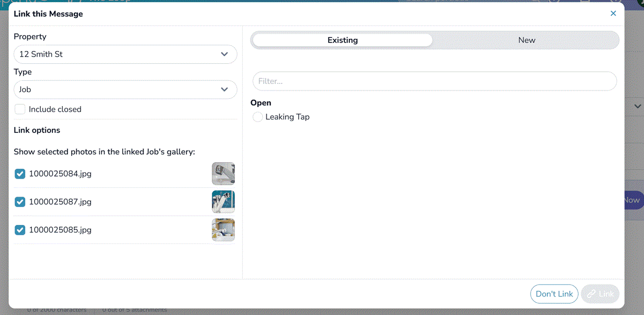This screenshot has height=315, width=644.
Task: Uncheck photo 1000025084.jpg
Action: pos(20,174)
